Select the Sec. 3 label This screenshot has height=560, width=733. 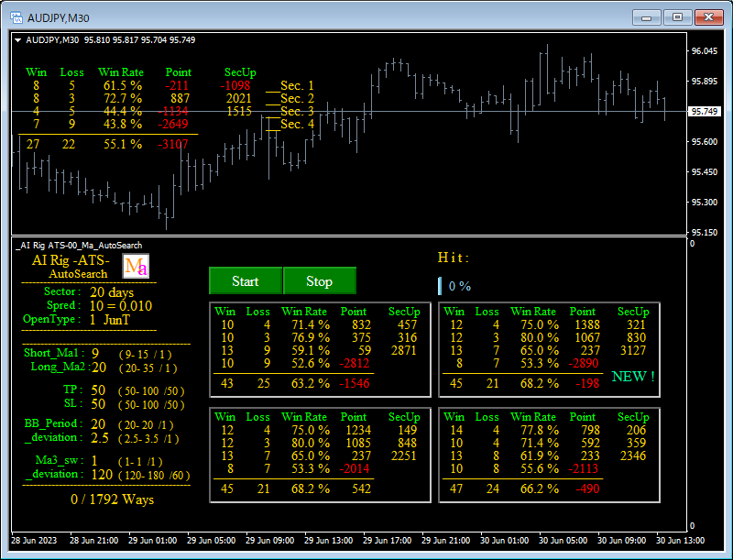[297, 111]
